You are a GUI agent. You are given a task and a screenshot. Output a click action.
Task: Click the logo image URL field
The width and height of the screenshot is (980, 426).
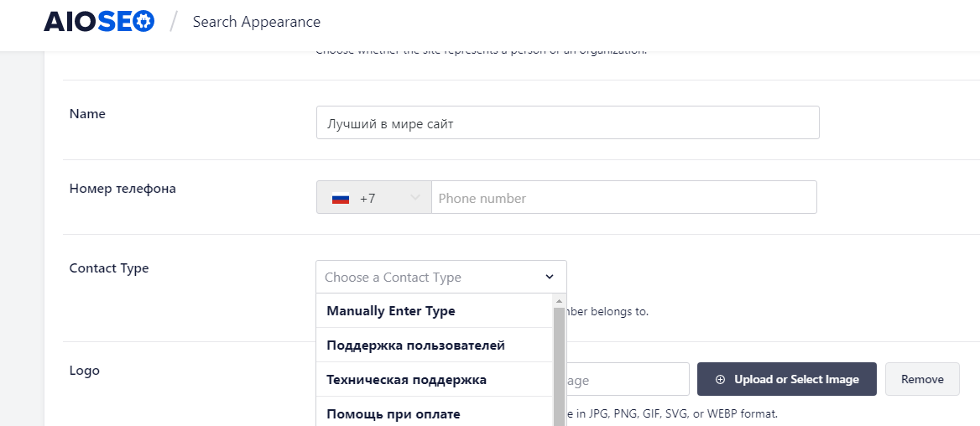tap(628, 379)
